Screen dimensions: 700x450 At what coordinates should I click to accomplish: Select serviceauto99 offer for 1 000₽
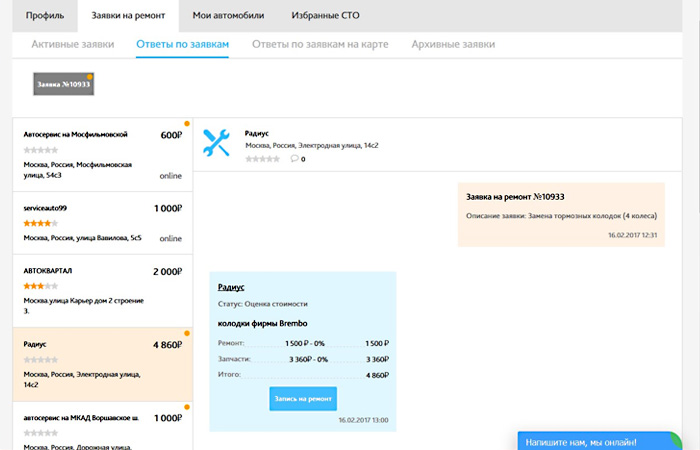[x=102, y=223]
